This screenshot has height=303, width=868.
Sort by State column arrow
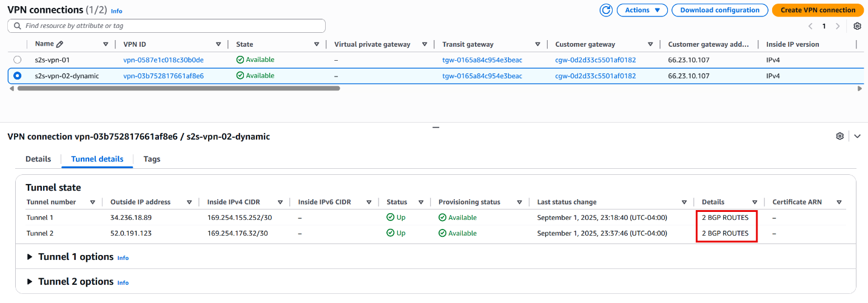click(317, 44)
